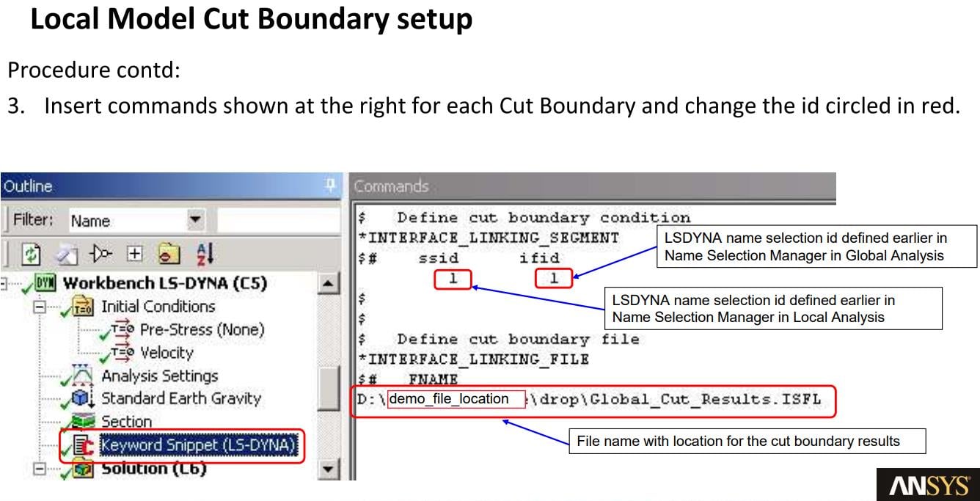Click the Section layered icon
This screenshot has width=980, height=501.
coord(83,423)
